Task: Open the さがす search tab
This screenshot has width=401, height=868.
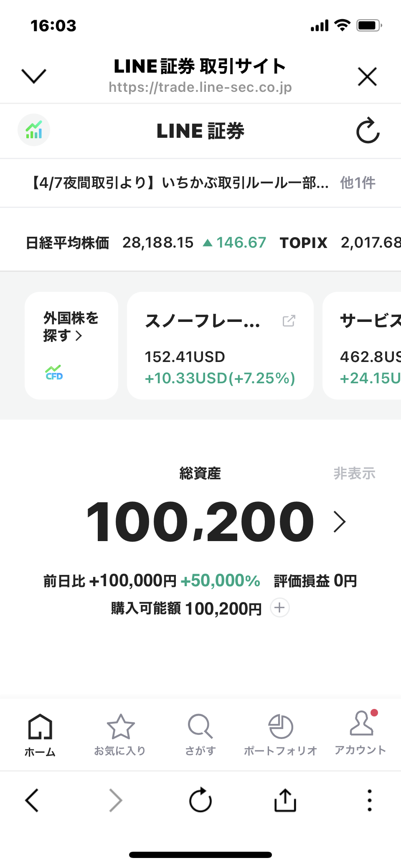Action: coord(200,735)
